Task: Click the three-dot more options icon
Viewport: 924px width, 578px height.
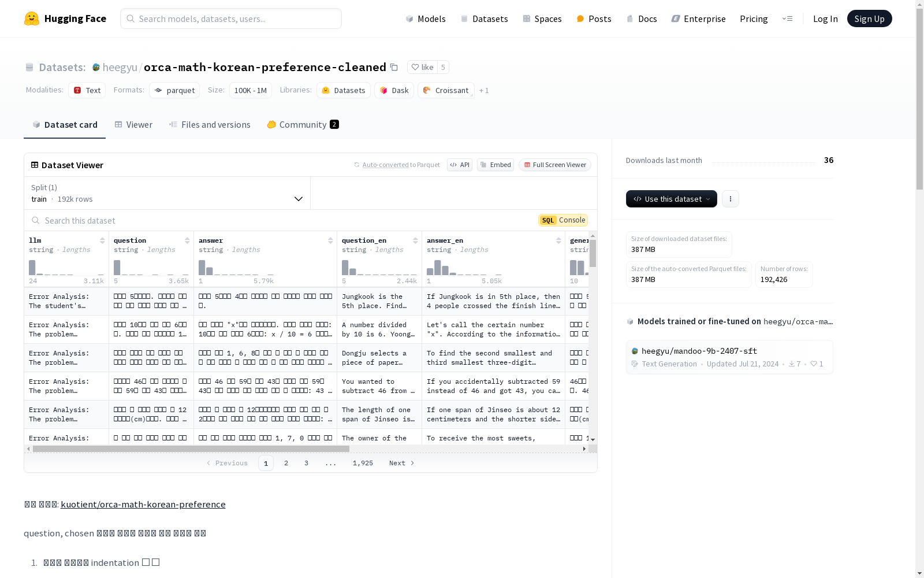Action: (x=731, y=199)
